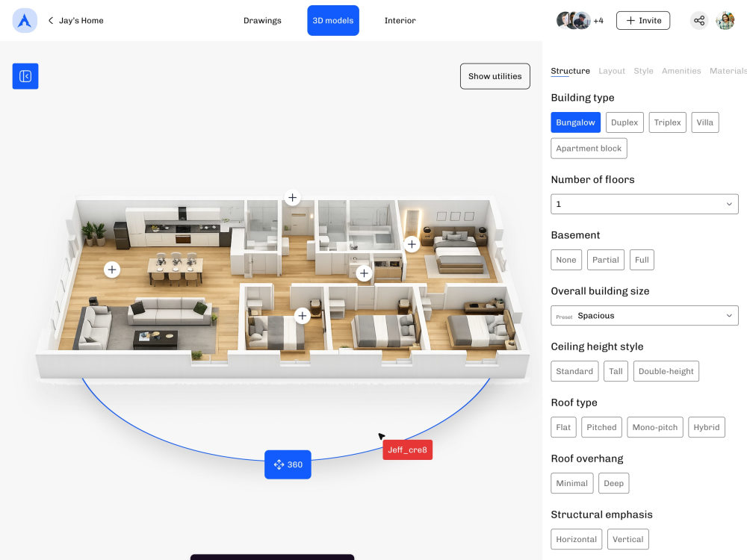Click the plus hotspot in small bedroom
Screen dimensions: 747x560
pyautogui.click(x=302, y=316)
